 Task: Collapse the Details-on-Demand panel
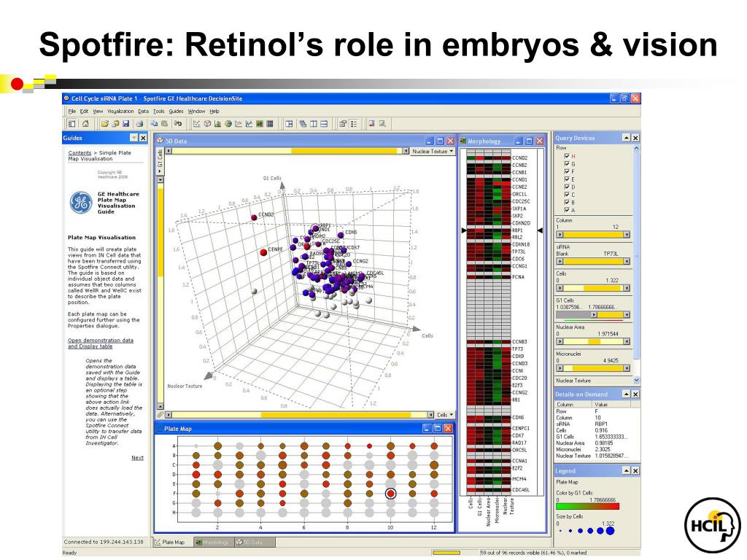(627, 394)
